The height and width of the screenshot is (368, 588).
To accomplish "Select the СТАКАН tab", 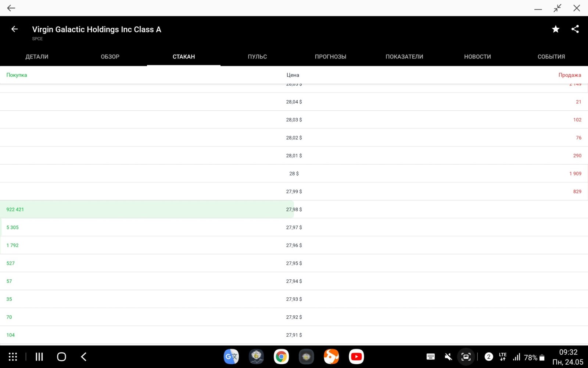I will (184, 57).
